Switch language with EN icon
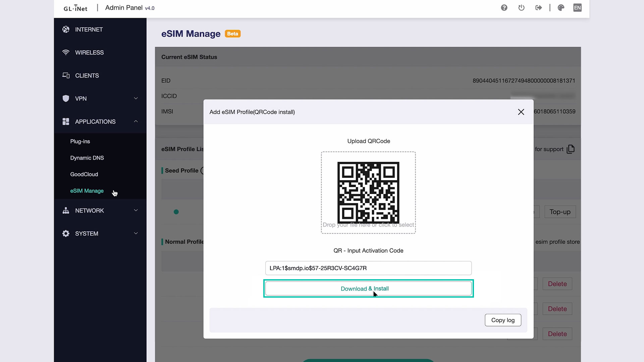The height and width of the screenshot is (362, 644). [x=577, y=8]
